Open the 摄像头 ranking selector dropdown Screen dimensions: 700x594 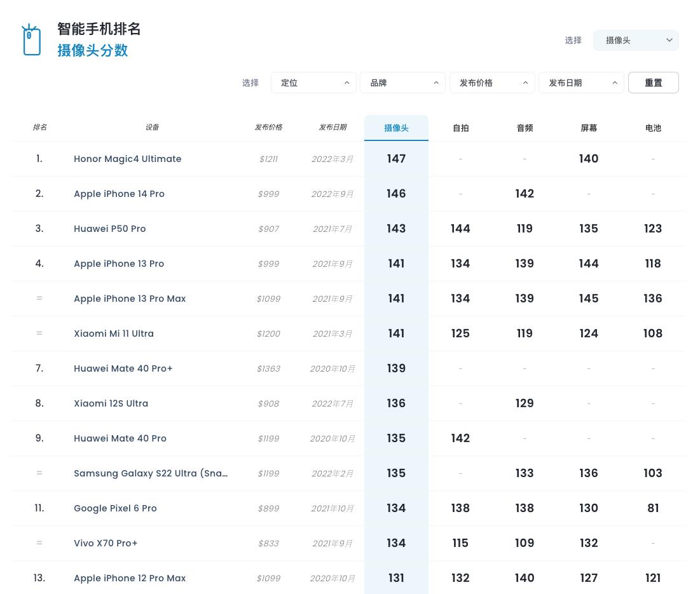635,40
